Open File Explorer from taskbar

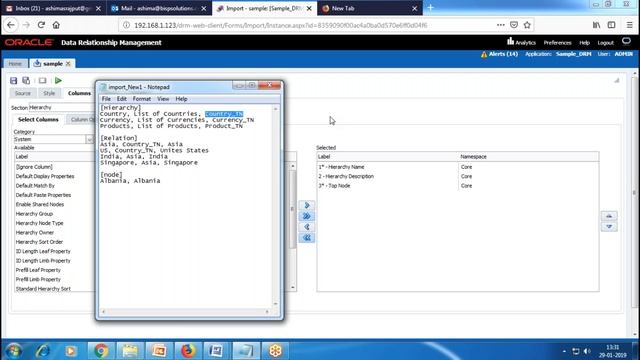[x=130, y=351]
